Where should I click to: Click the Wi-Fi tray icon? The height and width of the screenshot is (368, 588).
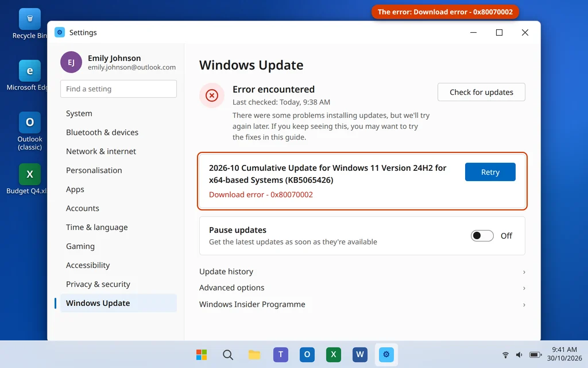(x=505, y=355)
